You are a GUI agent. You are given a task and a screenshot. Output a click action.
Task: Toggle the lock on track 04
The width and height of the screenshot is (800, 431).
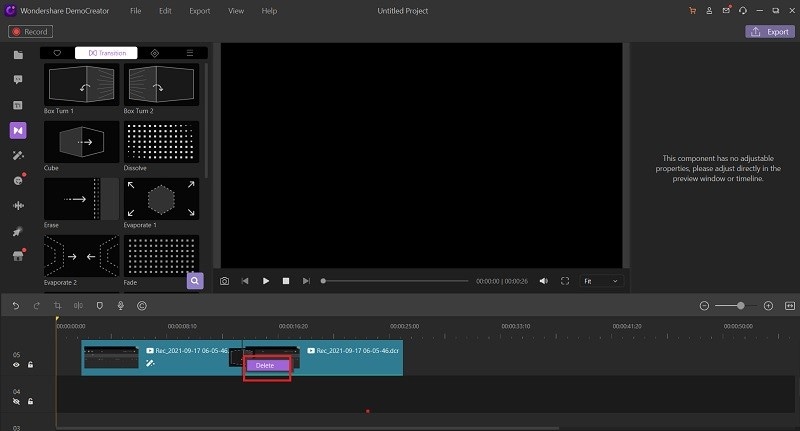[x=31, y=401]
